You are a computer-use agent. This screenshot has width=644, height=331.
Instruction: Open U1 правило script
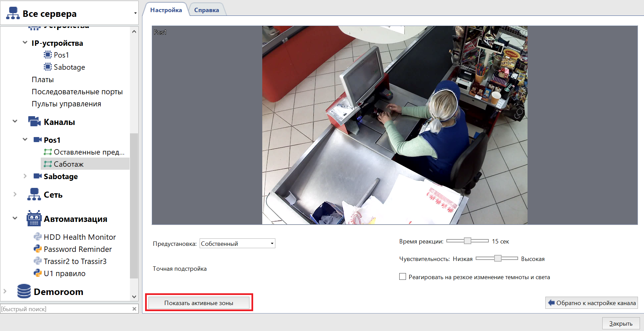tap(65, 273)
